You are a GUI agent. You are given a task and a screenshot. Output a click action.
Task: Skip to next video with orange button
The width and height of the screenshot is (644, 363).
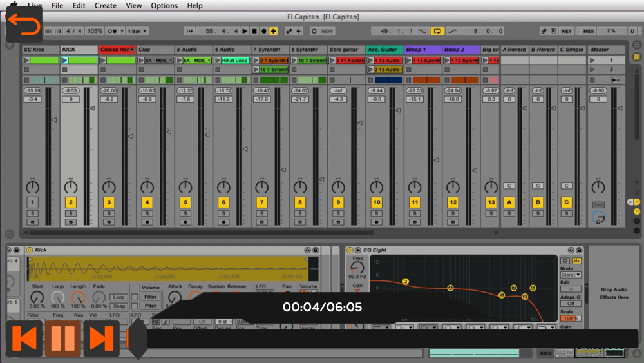click(102, 338)
